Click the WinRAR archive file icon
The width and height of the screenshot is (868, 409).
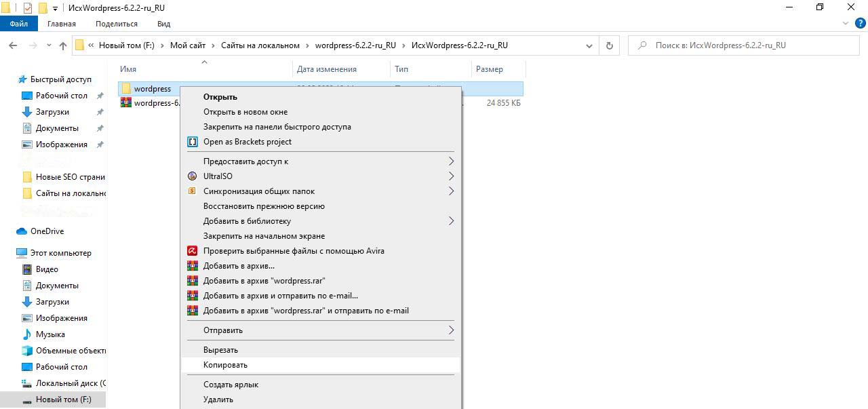(126, 103)
